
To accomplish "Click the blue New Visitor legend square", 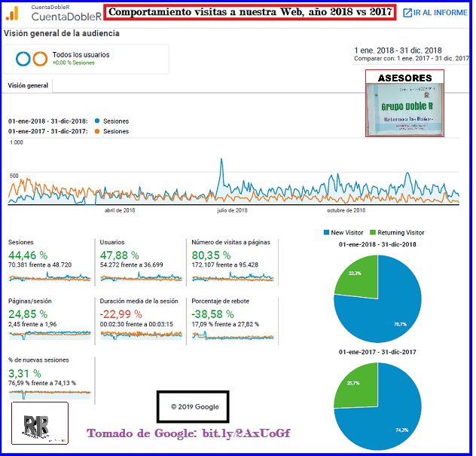I will click(x=326, y=232).
